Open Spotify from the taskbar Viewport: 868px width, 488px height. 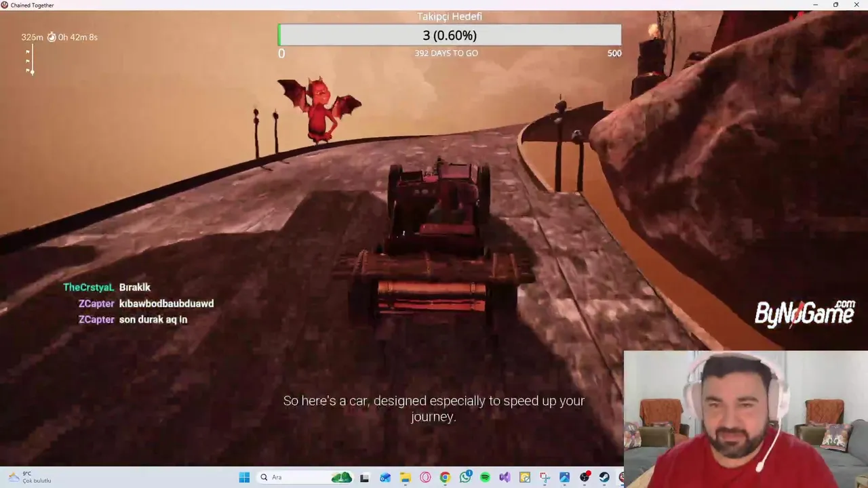(x=485, y=477)
